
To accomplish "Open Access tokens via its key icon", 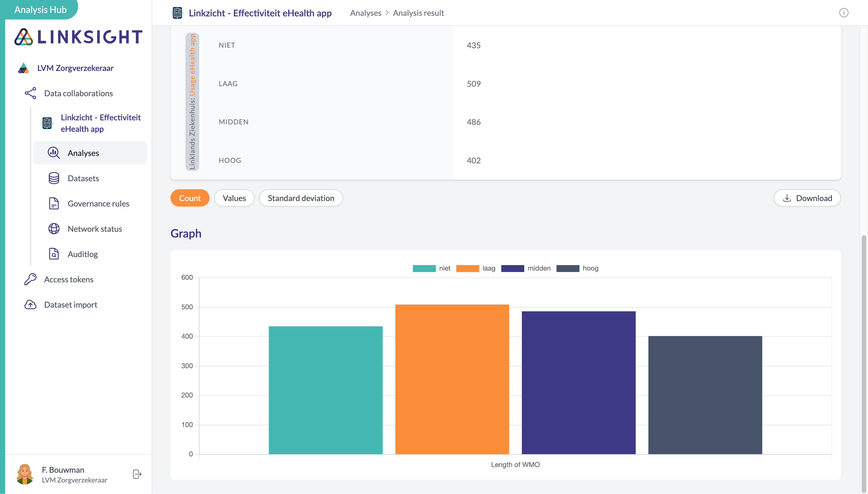I will [x=30, y=279].
